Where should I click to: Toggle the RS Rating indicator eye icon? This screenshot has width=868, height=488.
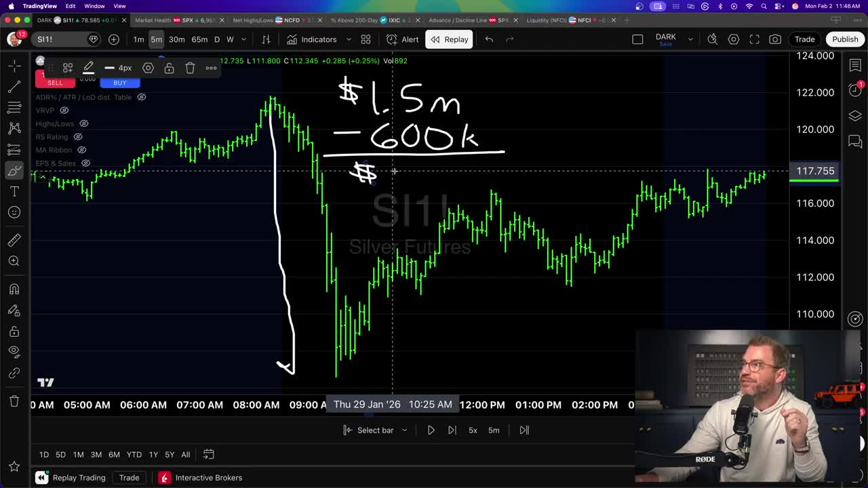pyautogui.click(x=78, y=137)
